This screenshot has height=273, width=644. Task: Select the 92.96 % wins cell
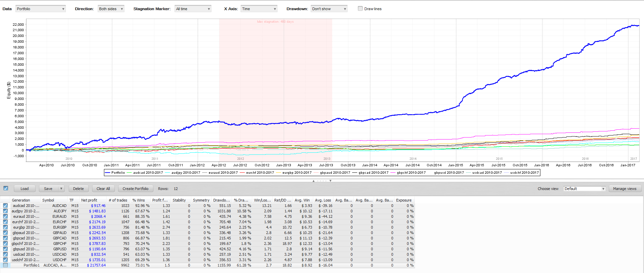coord(141,206)
